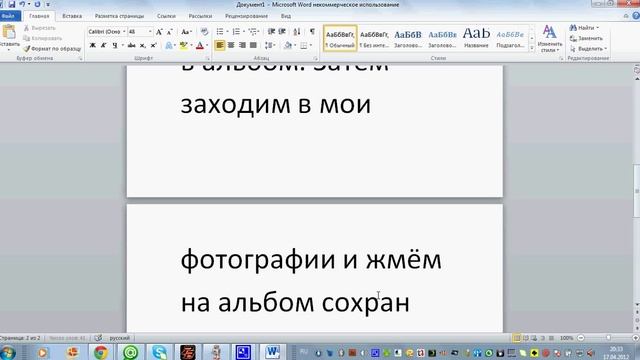The width and height of the screenshot is (640, 360).
Task: Show paragraph marks with ¶ icon
Action: [312, 32]
